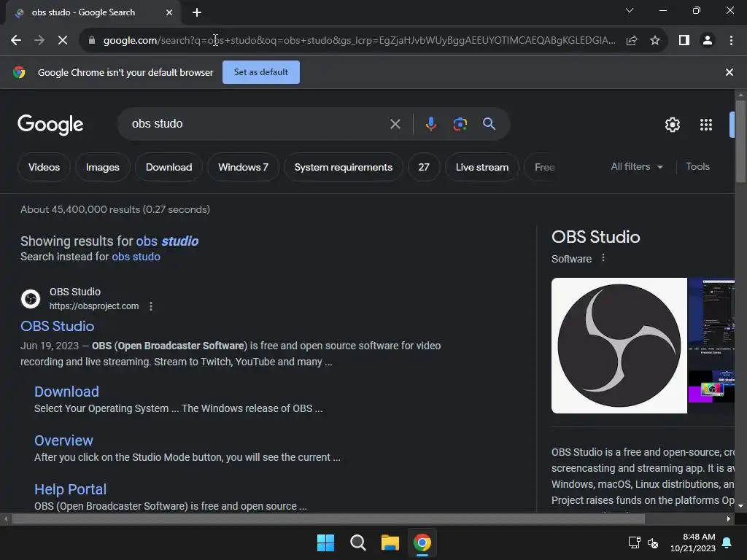Open the Chrome profile avatar
Image resolution: width=747 pixels, height=560 pixels.
click(x=708, y=41)
